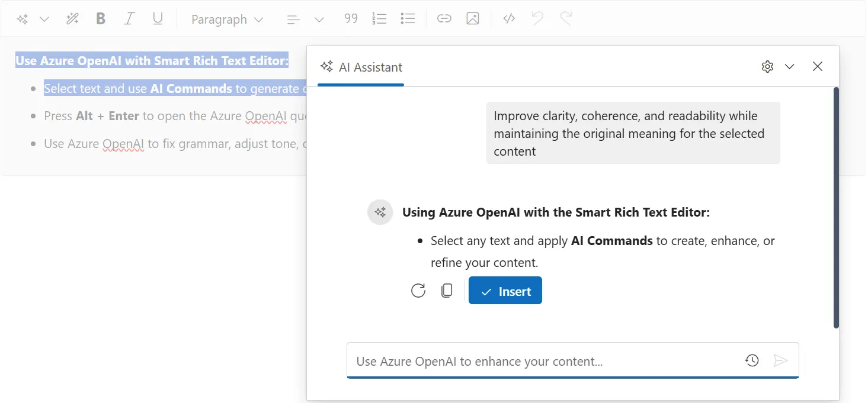
Task: Click the Insert button
Action: [x=505, y=291]
